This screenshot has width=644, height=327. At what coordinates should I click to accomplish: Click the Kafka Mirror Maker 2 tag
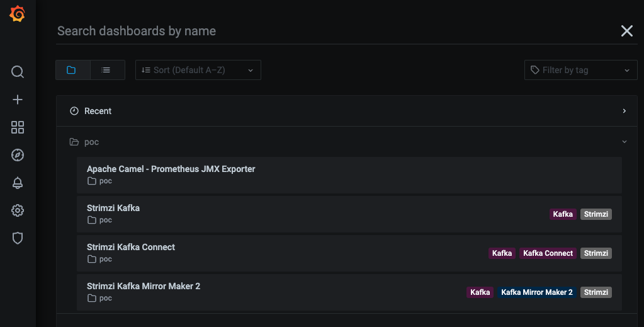(x=537, y=292)
